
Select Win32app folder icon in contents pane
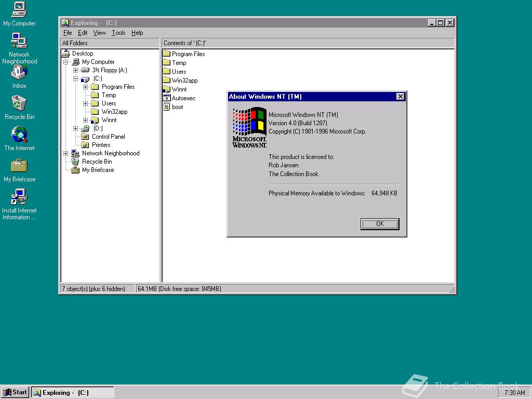[166, 80]
